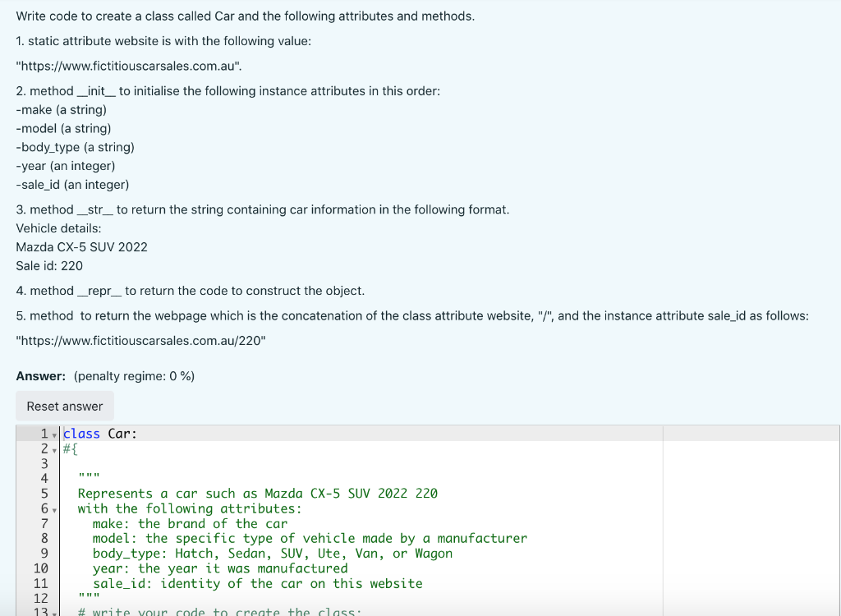Click line number 10 in editor gutter
The height and width of the screenshot is (616, 841).
tap(41, 568)
